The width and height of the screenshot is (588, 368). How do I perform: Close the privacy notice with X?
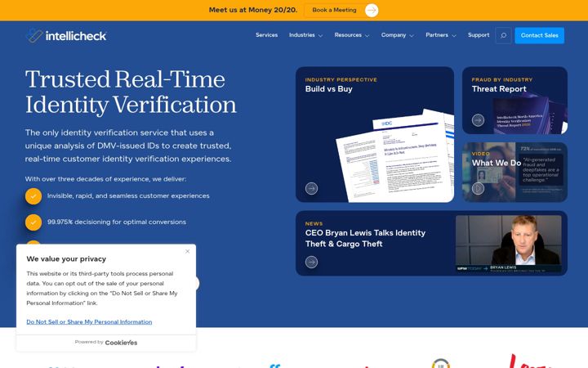(188, 251)
